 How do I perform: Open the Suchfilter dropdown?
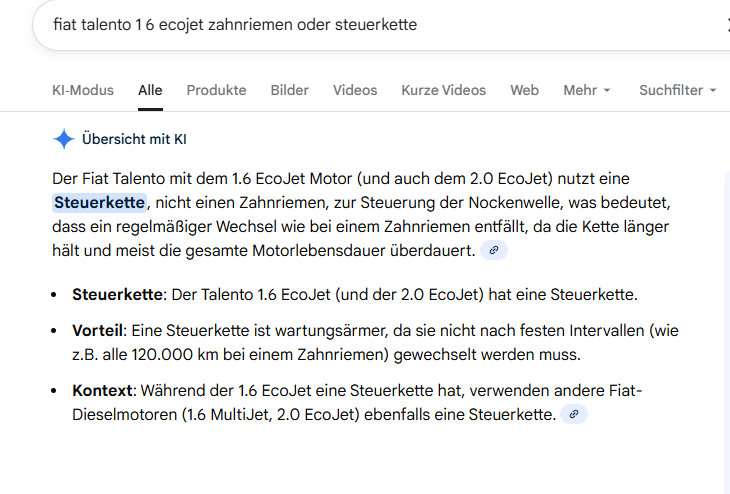pyautogui.click(x=677, y=90)
